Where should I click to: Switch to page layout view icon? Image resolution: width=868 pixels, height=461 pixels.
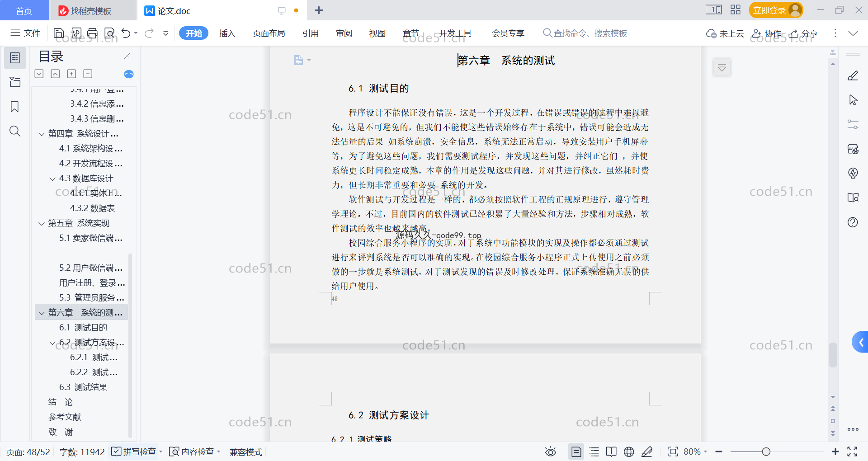click(576, 452)
